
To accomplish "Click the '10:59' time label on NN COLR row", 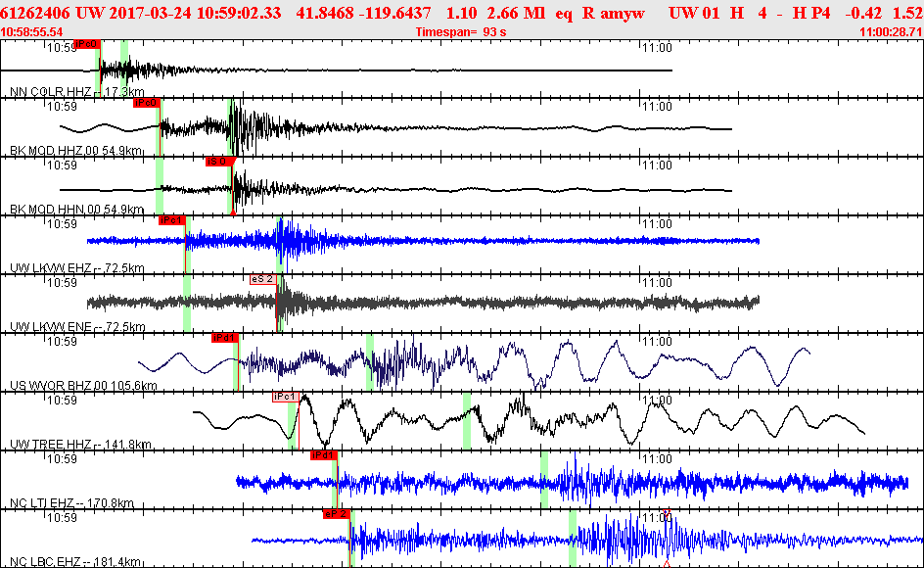I will (x=62, y=48).
